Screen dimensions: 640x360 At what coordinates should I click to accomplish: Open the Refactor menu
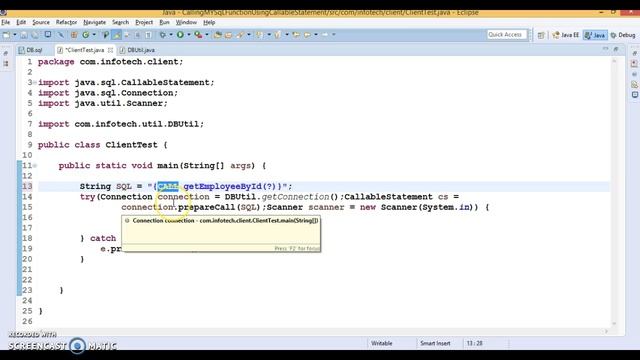[x=66, y=22]
